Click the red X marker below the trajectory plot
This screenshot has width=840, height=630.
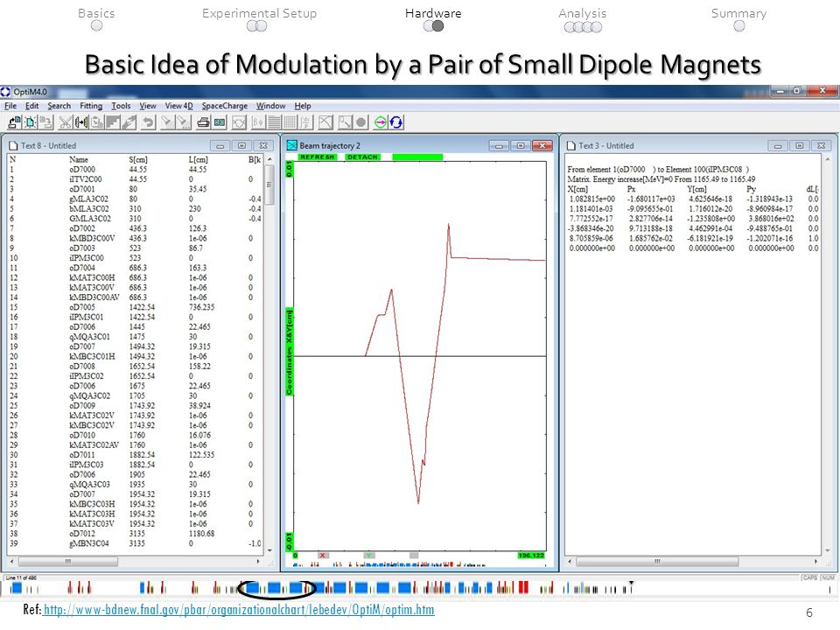coord(323,556)
